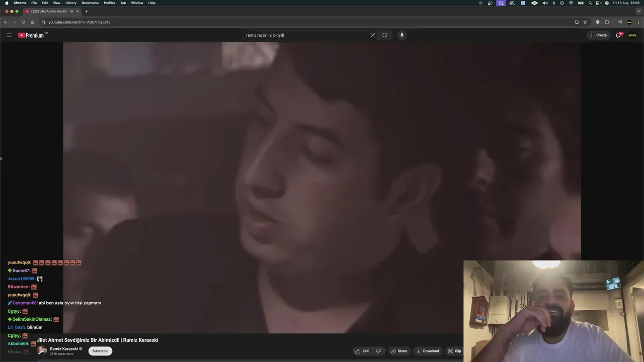Open the Edit menu
The image size is (644, 362).
pos(45,3)
